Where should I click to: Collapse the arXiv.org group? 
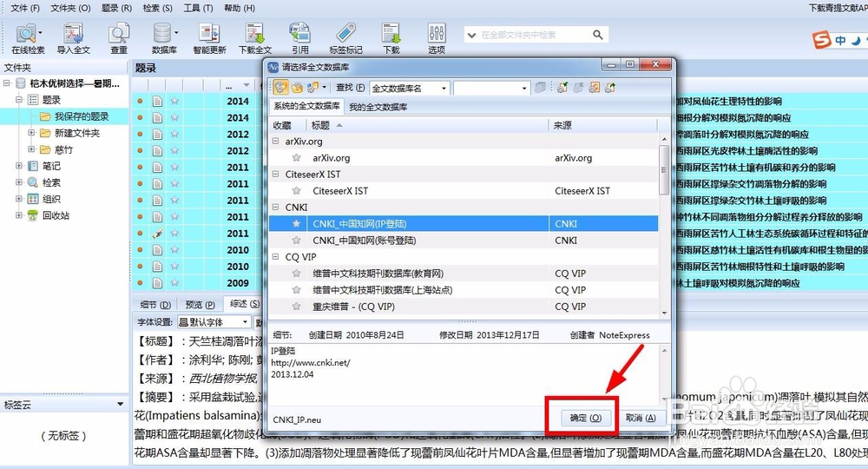(x=276, y=142)
